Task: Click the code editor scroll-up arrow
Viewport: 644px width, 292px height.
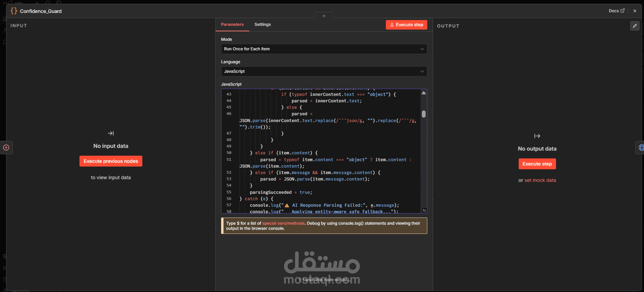Action: coord(424,93)
